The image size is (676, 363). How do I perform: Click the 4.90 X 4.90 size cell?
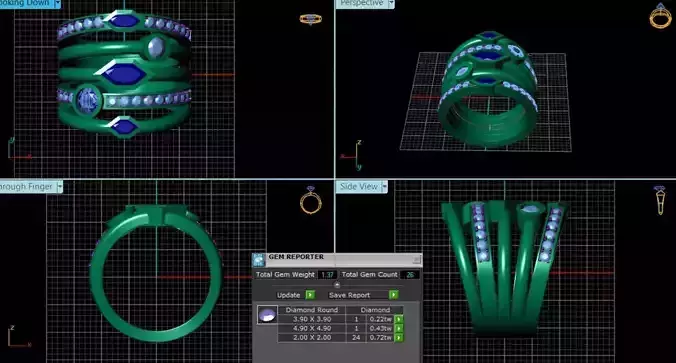[312, 329]
